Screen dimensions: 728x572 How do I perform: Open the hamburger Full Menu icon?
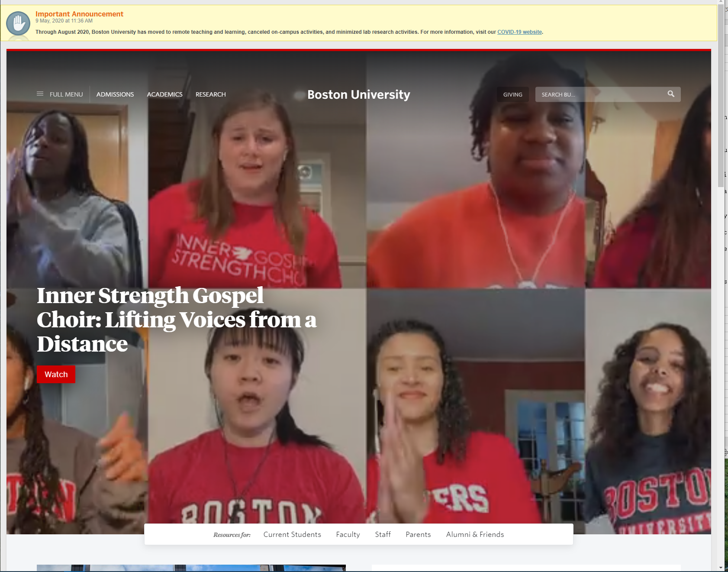coord(40,94)
